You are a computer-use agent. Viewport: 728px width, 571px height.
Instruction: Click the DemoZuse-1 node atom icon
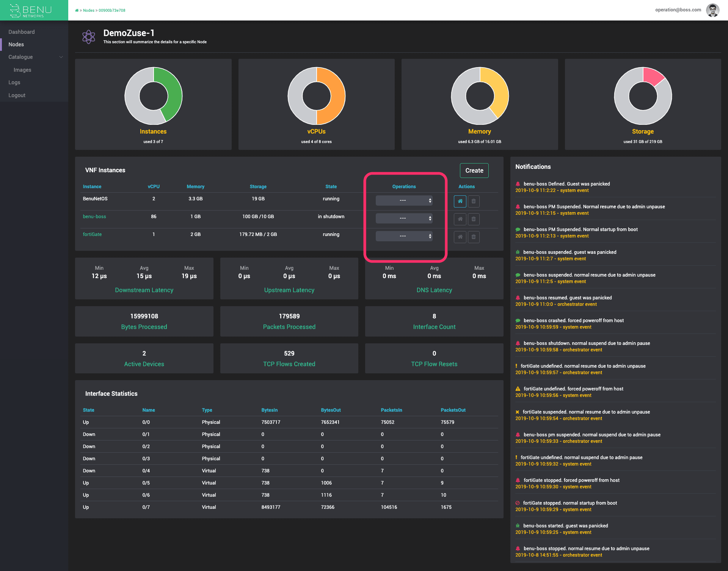pos(89,37)
